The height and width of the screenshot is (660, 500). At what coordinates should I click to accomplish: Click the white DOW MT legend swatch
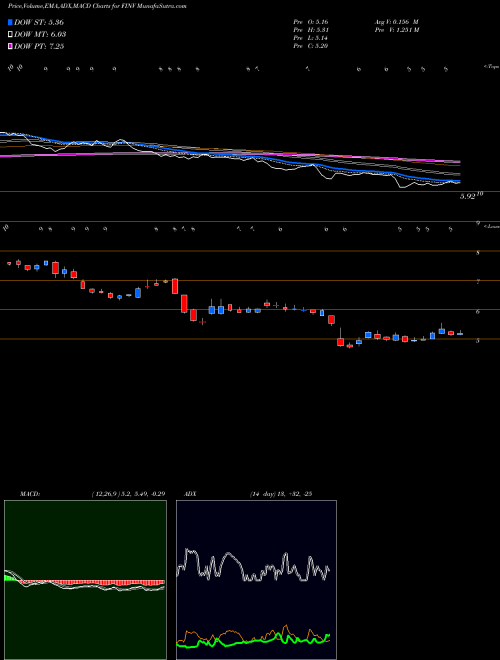10,35
